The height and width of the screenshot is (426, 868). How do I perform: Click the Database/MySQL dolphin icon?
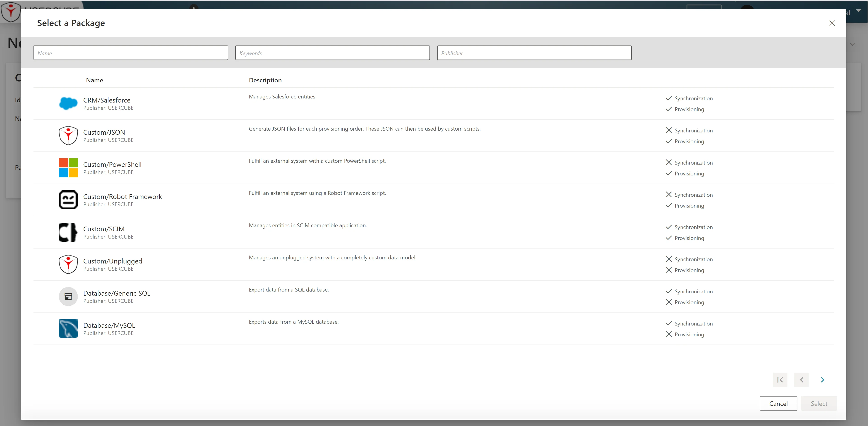(x=68, y=329)
